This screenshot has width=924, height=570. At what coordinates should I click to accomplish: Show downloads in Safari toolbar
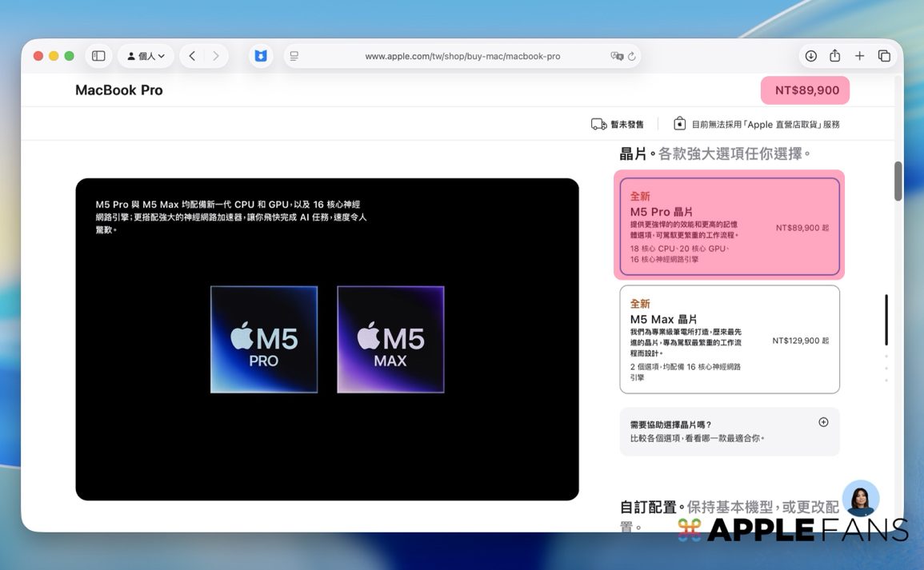coord(810,56)
